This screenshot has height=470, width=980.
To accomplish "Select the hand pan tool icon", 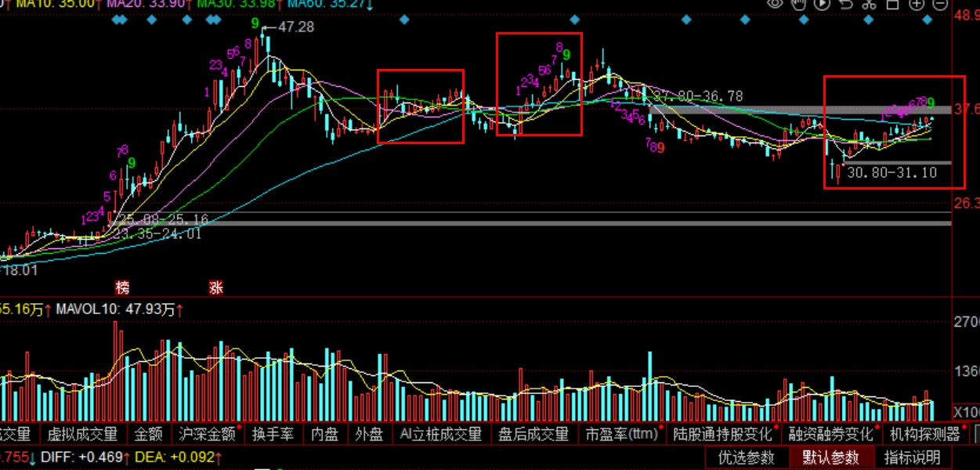I will point(799,4).
